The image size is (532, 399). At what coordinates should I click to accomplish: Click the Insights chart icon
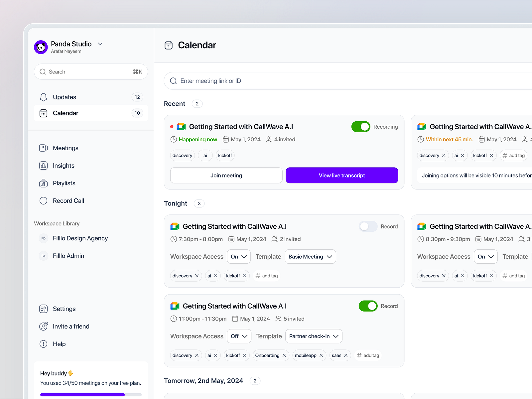[43, 166]
